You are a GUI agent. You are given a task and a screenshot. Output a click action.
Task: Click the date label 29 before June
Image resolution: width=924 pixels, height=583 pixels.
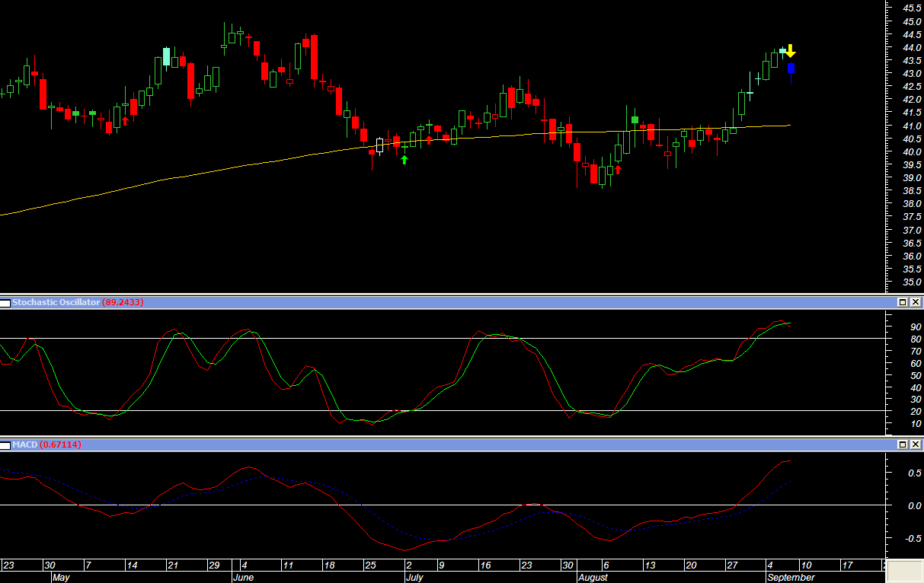pos(214,565)
